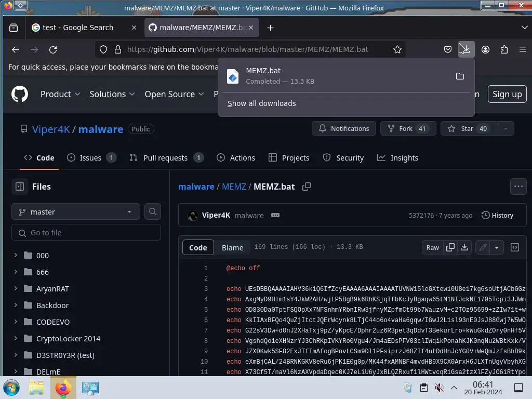532x399 pixels.
Task: Open the Star lists dropdown arrow
Action: 505,129
